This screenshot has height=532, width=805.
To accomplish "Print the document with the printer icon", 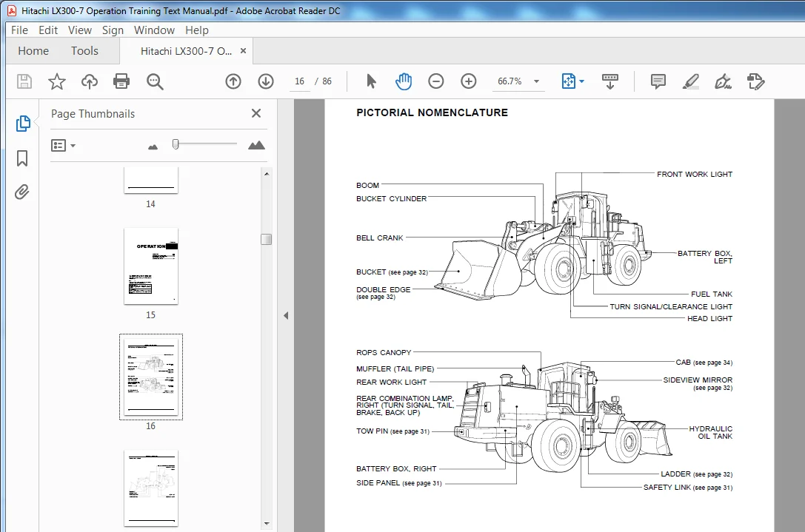I will click(x=121, y=81).
